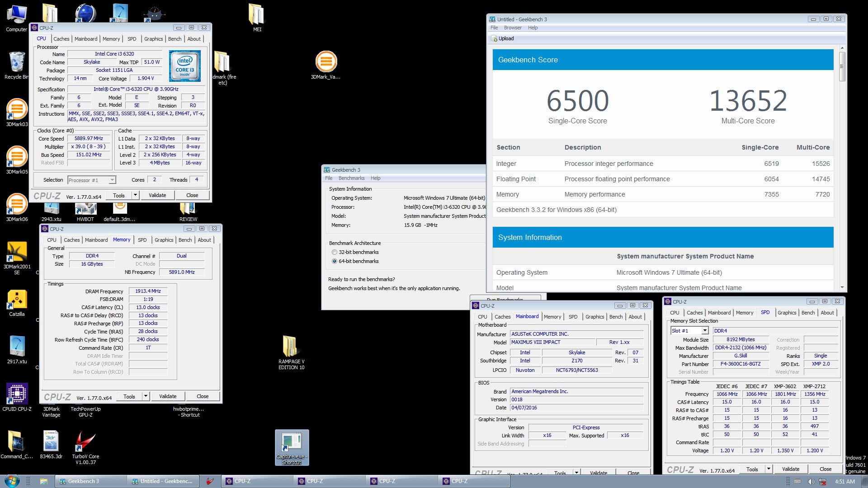Open Tools dropdown arrow in Mainboard CPU-Z
This screenshot has height=488, width=868.
[576, 473]
